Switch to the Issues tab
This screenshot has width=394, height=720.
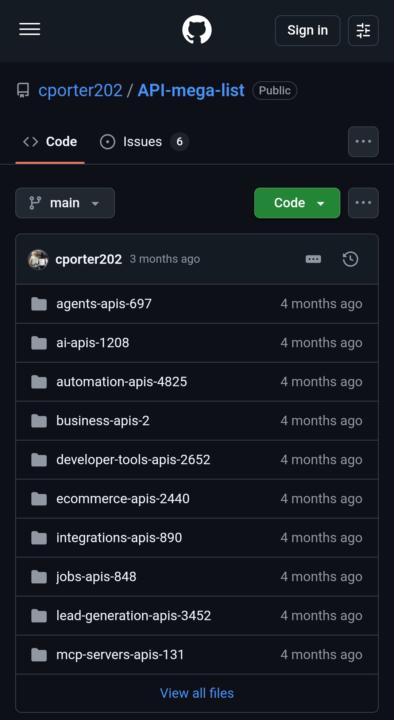click(144, 142)
